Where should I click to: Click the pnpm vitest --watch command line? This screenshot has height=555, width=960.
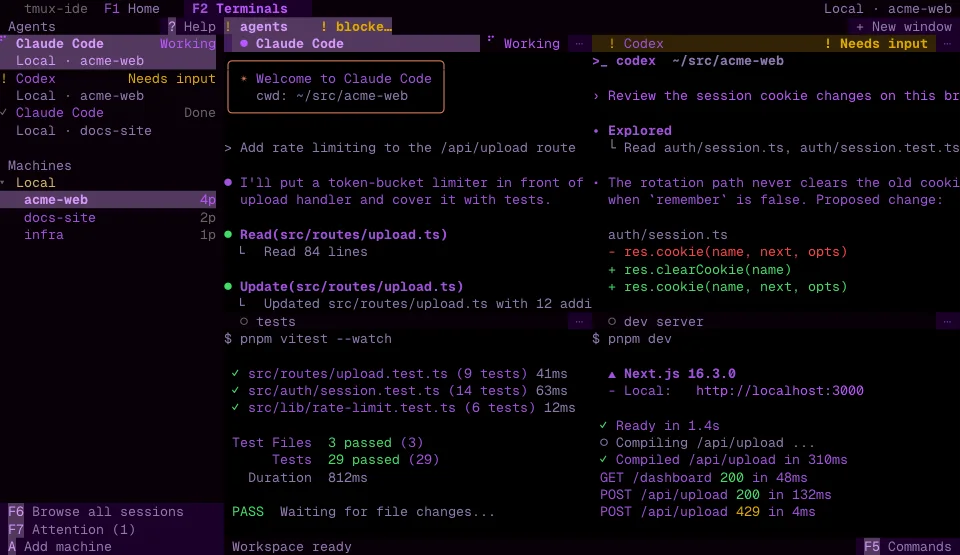coord(308,339)
